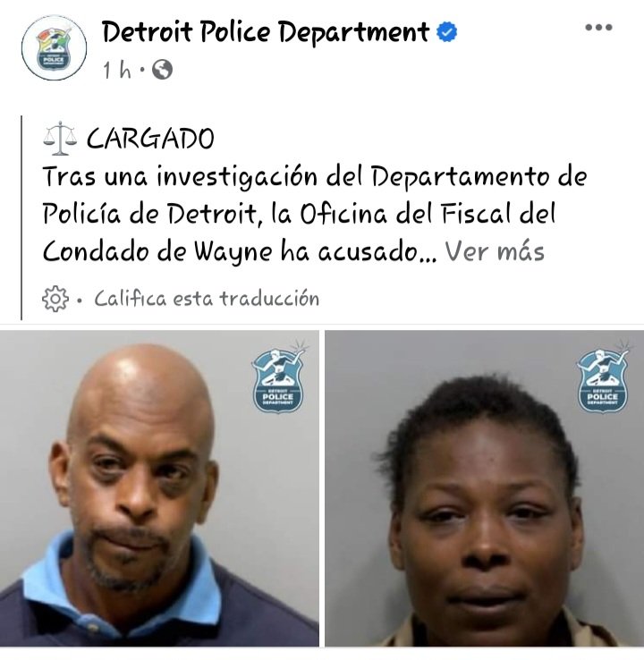Click the public globe privacy icon
Screen dimensions: 644x660
point(162,70)
